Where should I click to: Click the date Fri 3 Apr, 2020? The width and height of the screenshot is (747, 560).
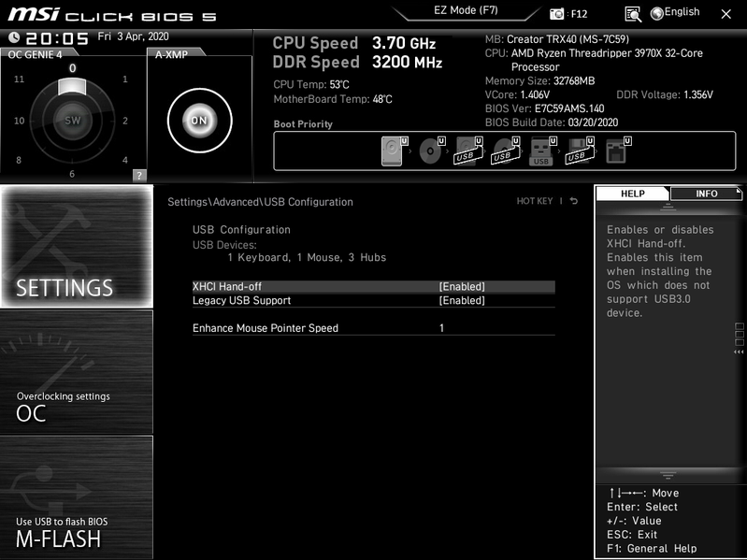click(133, 36)
